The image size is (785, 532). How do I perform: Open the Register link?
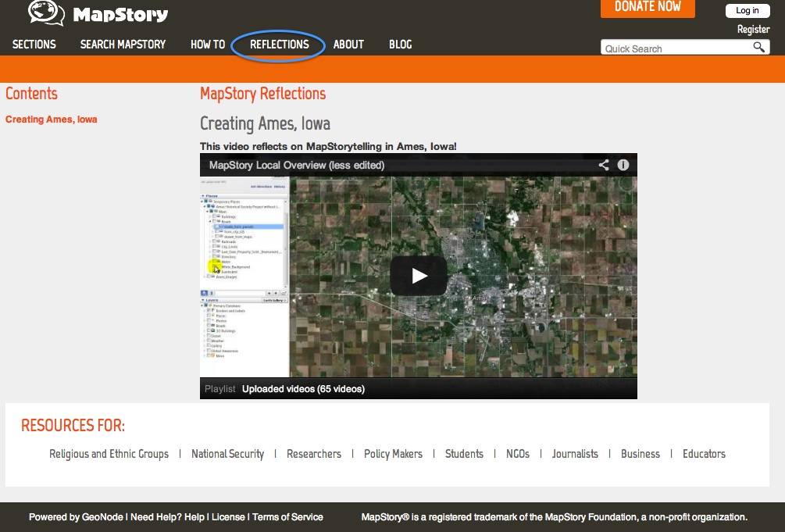click(753, 30)
